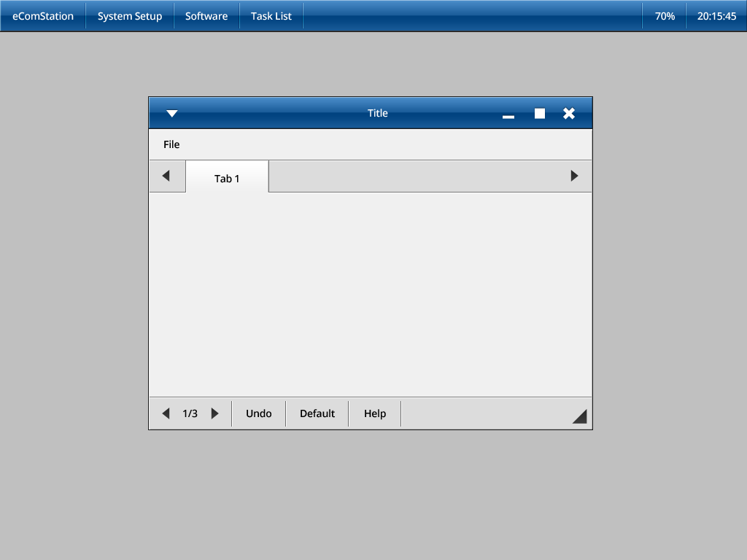The width and height of the screenshot is (747, 560).
Task: Move tabs right with the tab bar arrow
Action: coord(574,176)
